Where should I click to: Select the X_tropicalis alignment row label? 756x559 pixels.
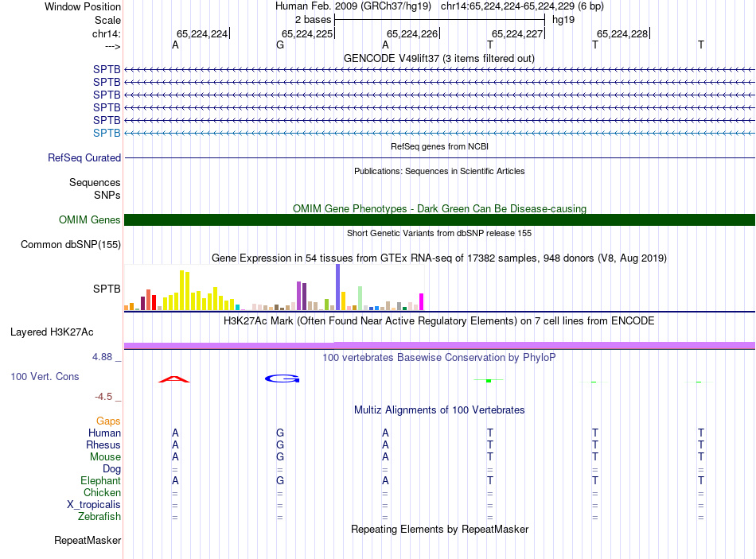94,505
